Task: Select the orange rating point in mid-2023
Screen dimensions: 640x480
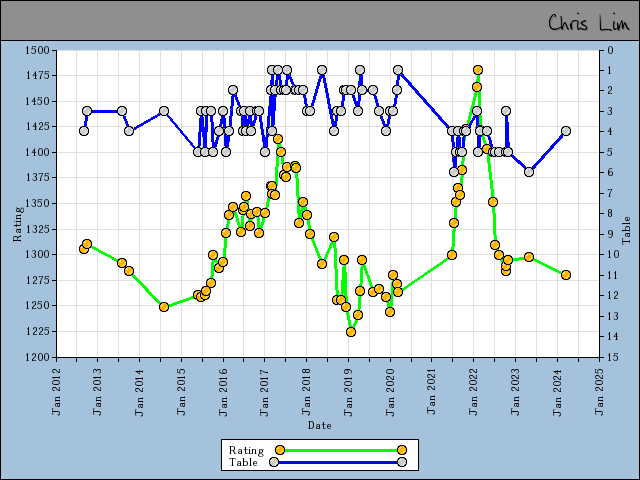Action: [x=529, y=257]
